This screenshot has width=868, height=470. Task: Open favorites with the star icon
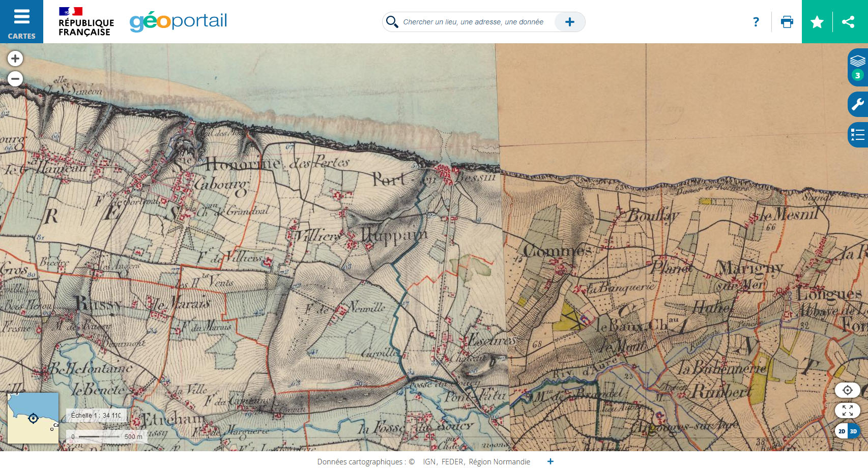[817, 22]
